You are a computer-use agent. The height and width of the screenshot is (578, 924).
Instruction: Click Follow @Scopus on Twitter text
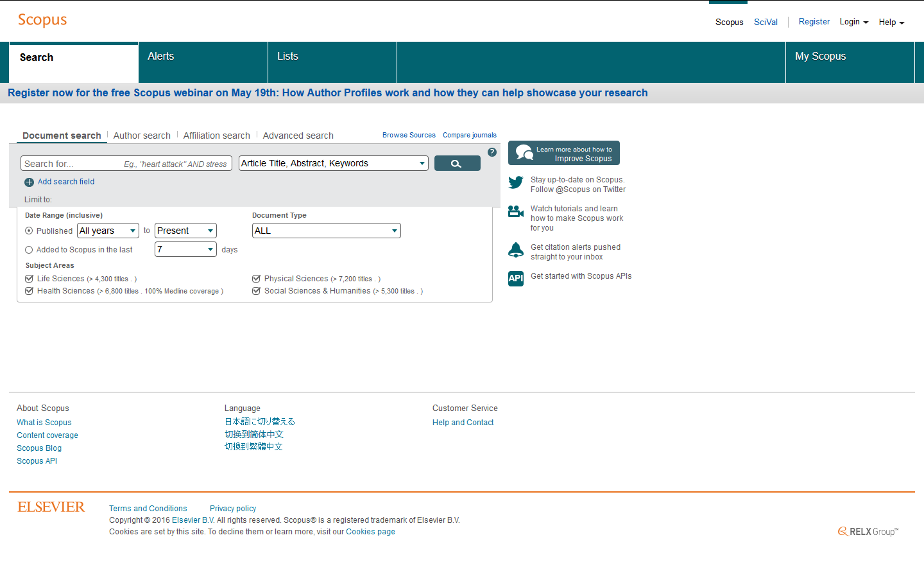coord(578,189)
